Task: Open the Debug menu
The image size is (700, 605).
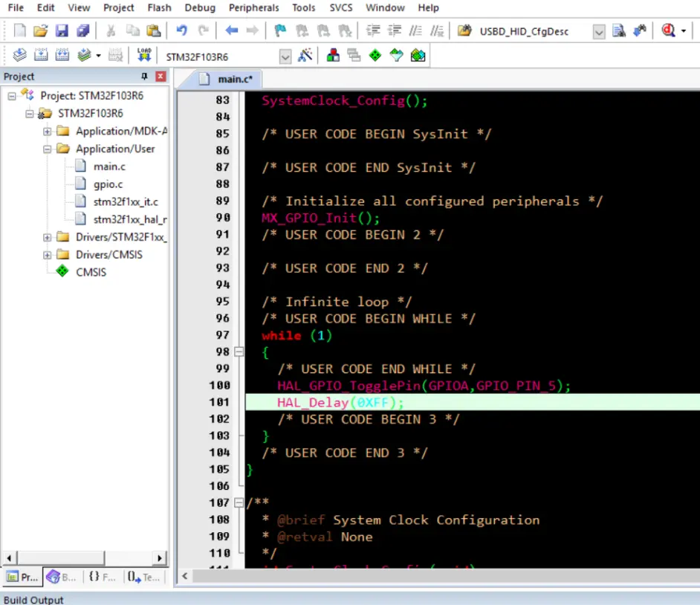Action: click(x=200, y=7)
